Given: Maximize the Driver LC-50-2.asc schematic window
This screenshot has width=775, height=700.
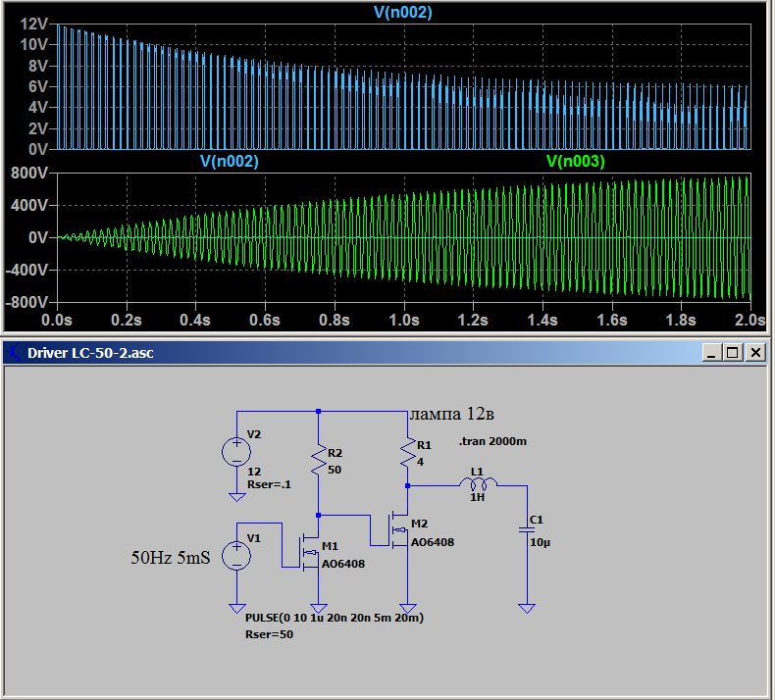Looking at the screenshot, I should pyautogui.click(x=735, y=352).
